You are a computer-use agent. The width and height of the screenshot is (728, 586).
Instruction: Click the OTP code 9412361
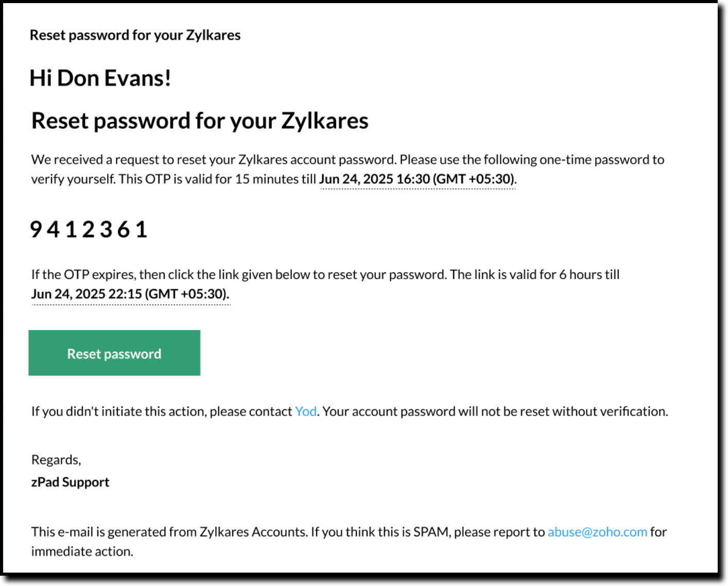click(x=89, y=230)
